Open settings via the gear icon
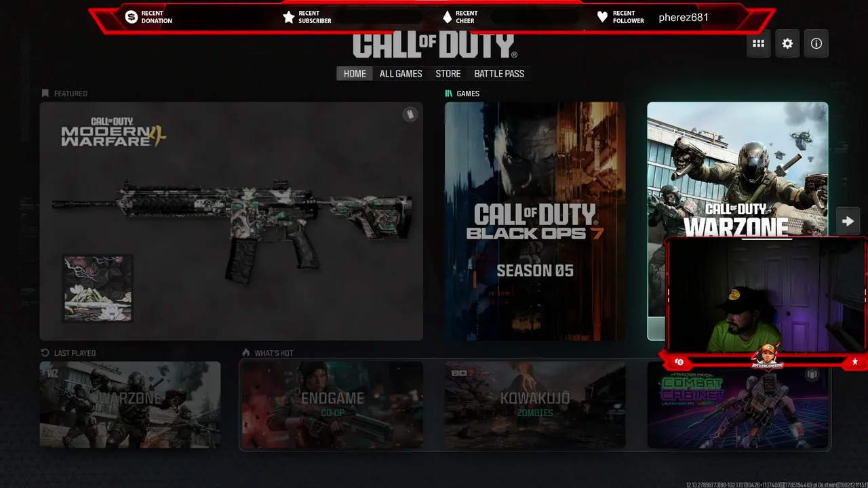 (x=787, y=43)
